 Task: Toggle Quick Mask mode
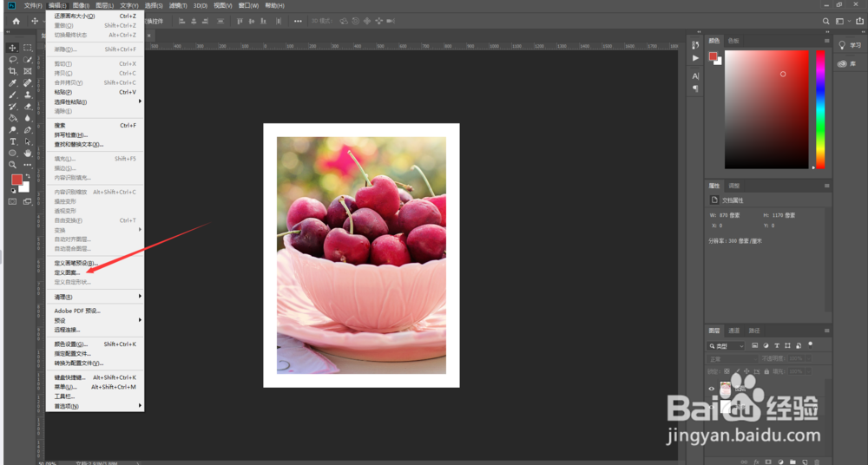point(13,201)
